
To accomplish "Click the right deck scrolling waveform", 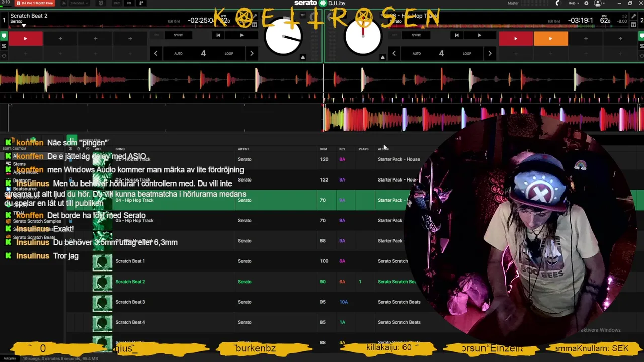I will click(483, 119).
